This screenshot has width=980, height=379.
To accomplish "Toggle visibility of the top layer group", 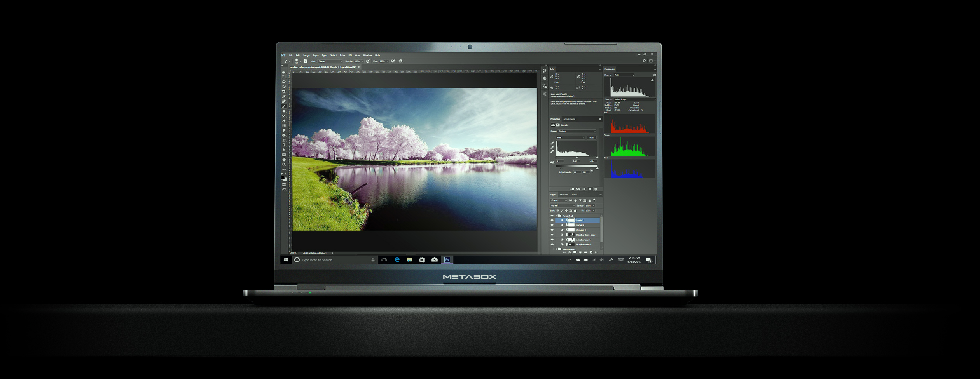I will (552, 216).
